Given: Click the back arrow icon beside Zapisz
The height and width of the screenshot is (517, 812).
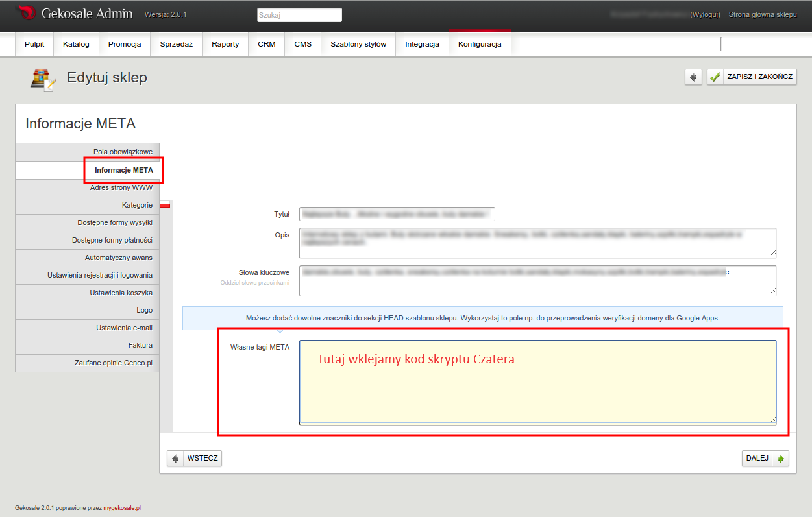Looking at the screenshot, I should click(x=693, y=77).
